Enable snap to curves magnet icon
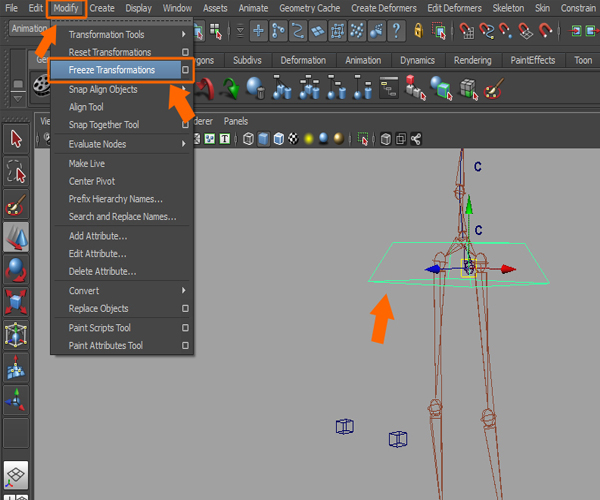 (x=486, y=31)
